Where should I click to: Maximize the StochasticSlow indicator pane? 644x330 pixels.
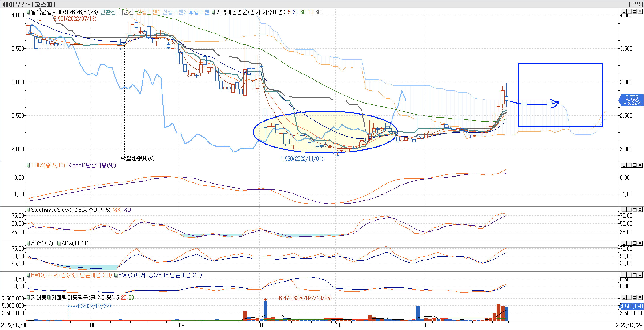635,210
